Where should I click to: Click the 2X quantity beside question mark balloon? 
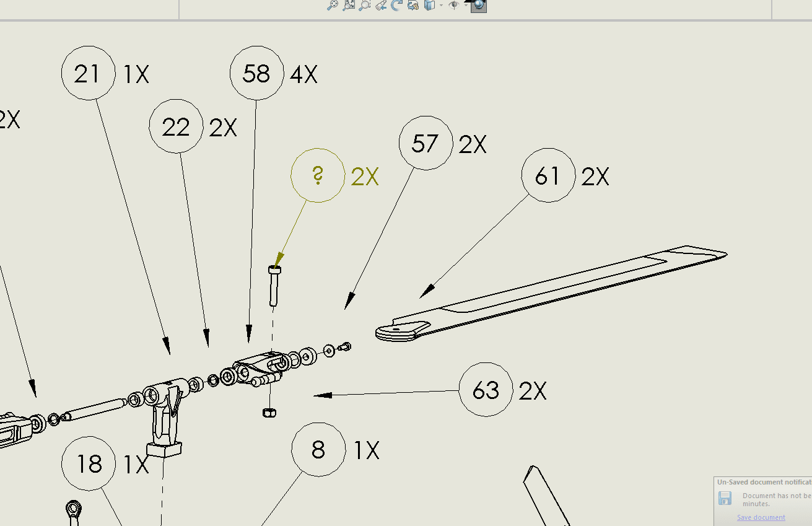(365, 177)
